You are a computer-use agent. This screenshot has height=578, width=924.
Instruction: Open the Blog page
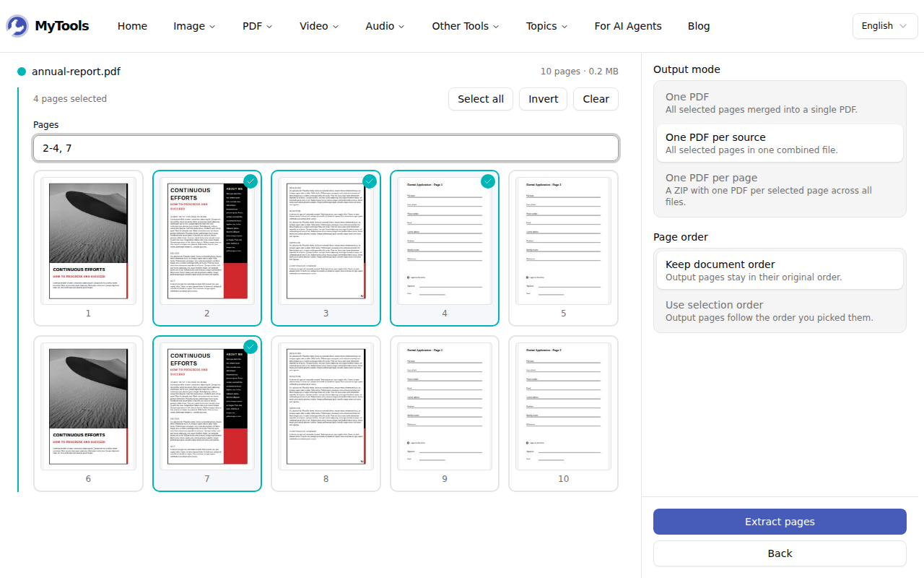coord(699,26)
